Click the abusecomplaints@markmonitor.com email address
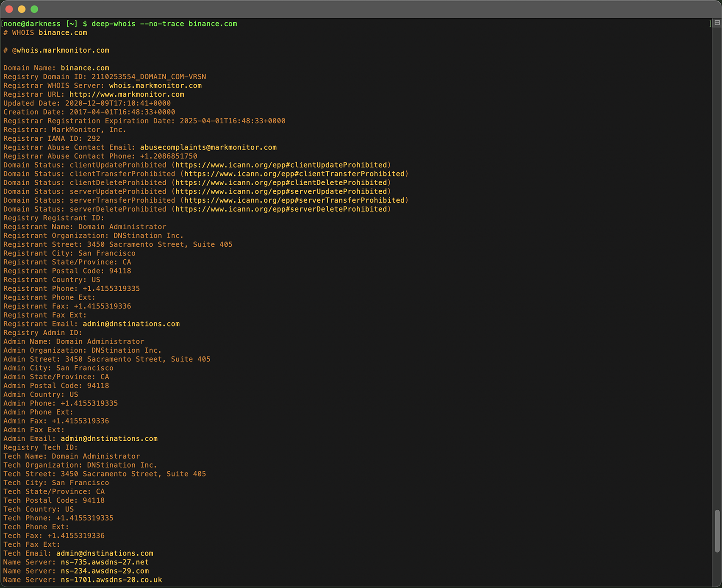Image resolution: width=722 pixels, height=588 pixels. tap(207, 147)
